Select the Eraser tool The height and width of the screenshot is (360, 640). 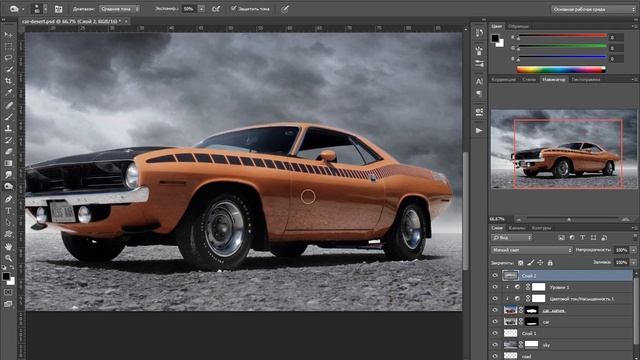tap(8, 151)
